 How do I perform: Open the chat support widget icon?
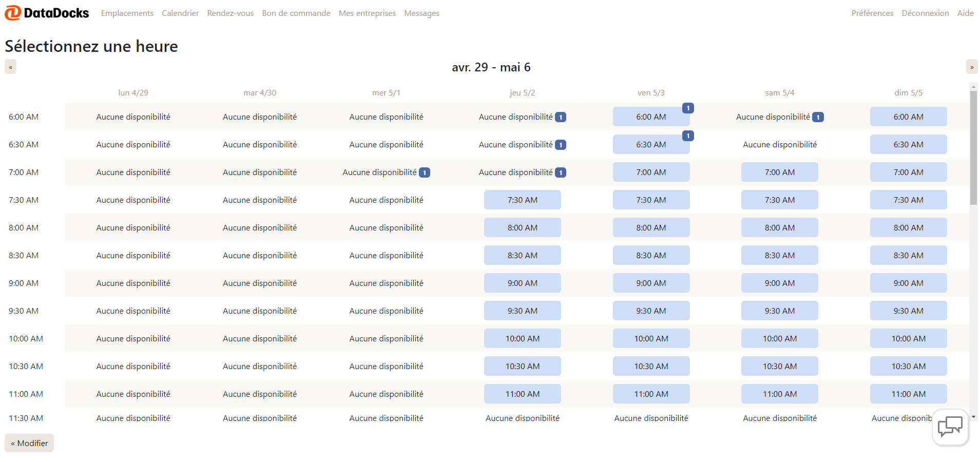pyautogui.click(x=950, y=427)
